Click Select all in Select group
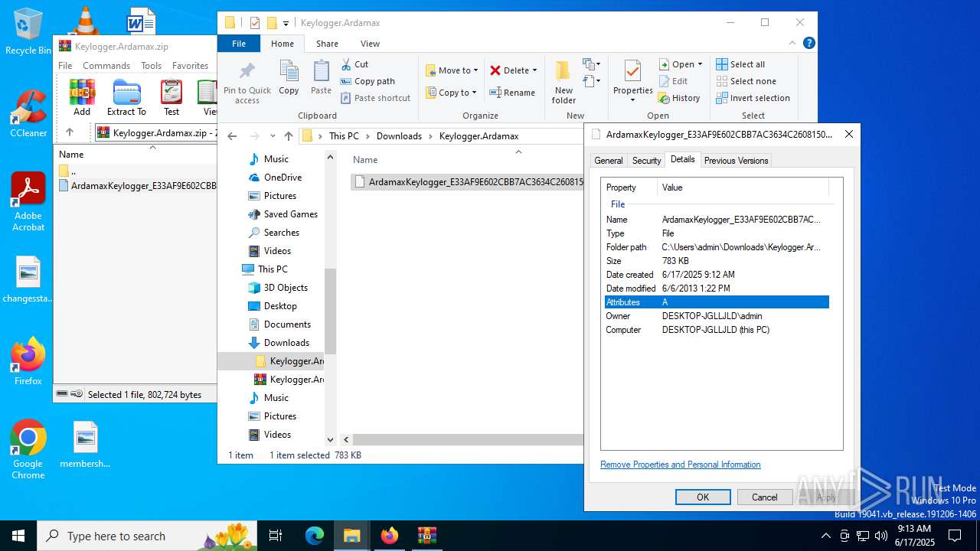 click(740, 64)
